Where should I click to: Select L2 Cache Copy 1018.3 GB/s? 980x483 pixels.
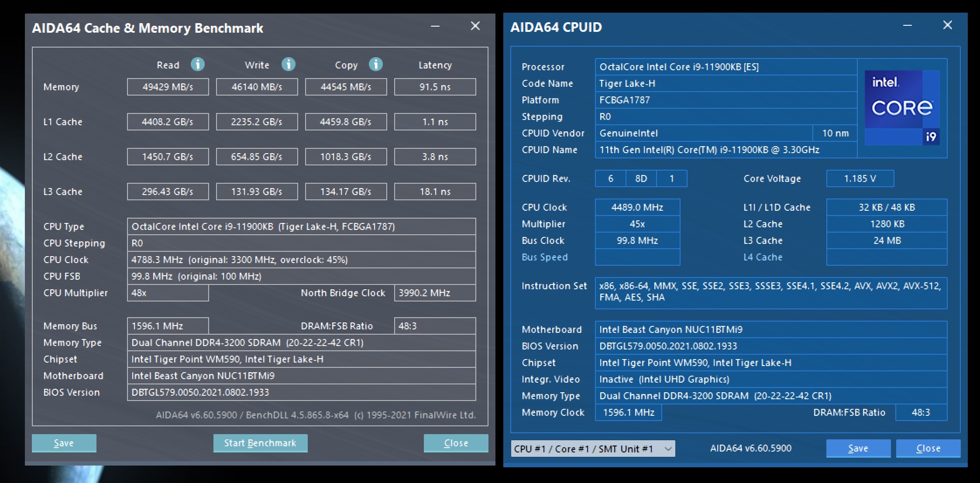click(346, 157)
